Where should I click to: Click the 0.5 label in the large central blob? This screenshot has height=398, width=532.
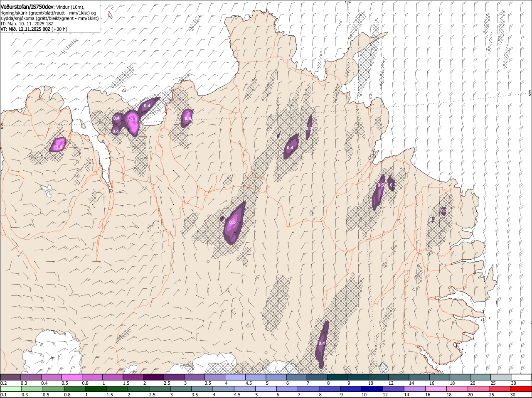click(x=232, y=222)
